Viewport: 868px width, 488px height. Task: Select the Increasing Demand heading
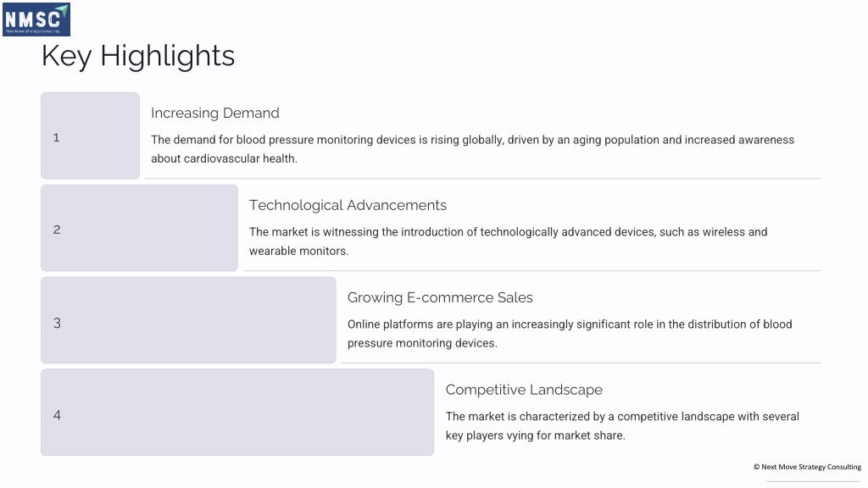click(x=214, y=113)
